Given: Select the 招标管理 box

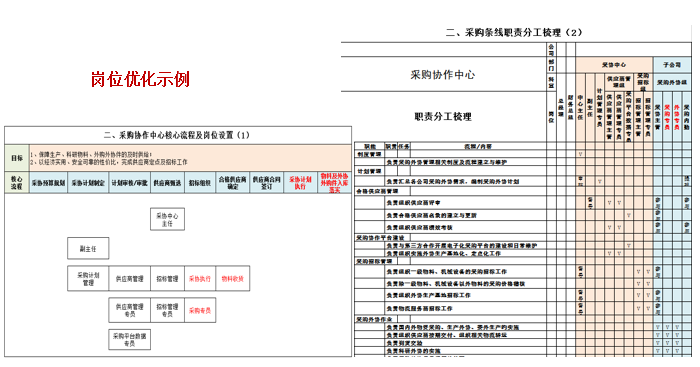Looking at the screenshot, I should [167, 279].
